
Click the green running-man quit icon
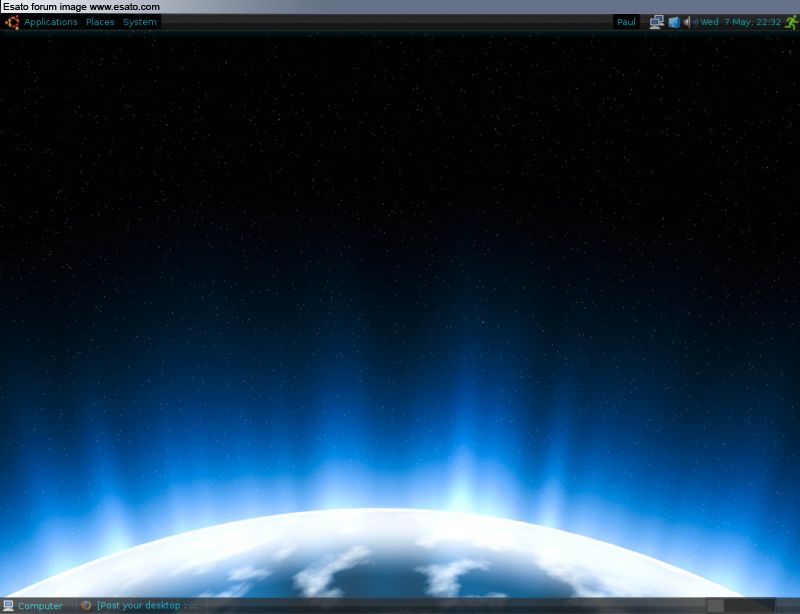[791, 22]
